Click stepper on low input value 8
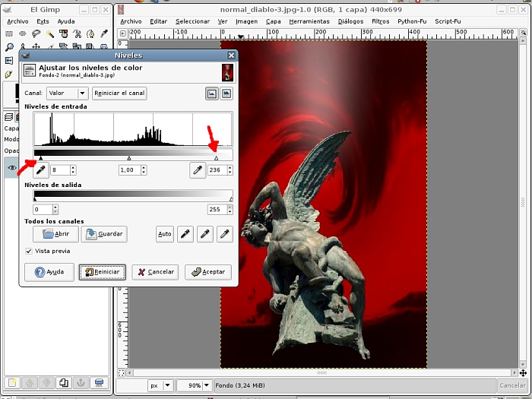The width and height of the screenshot is (532, 399). (73, 170)
